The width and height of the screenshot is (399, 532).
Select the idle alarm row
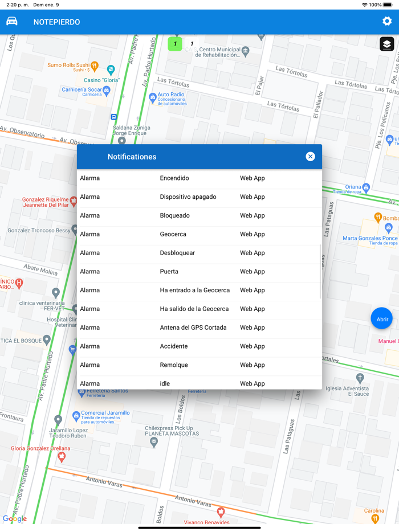[199, 383]
